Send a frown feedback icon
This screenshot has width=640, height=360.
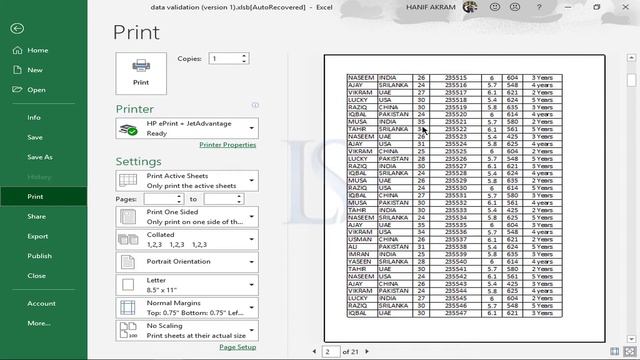coord(515,7)
